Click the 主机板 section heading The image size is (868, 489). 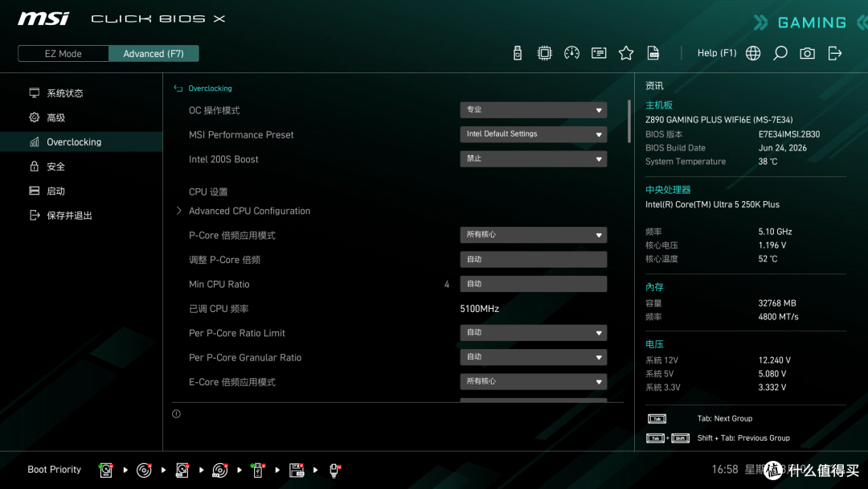click(x=659, y=105)
